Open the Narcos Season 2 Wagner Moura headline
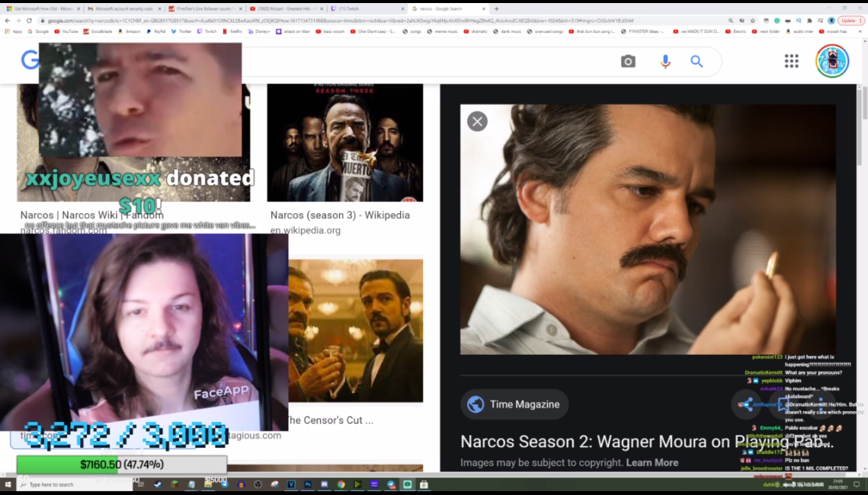 (646, 442)
